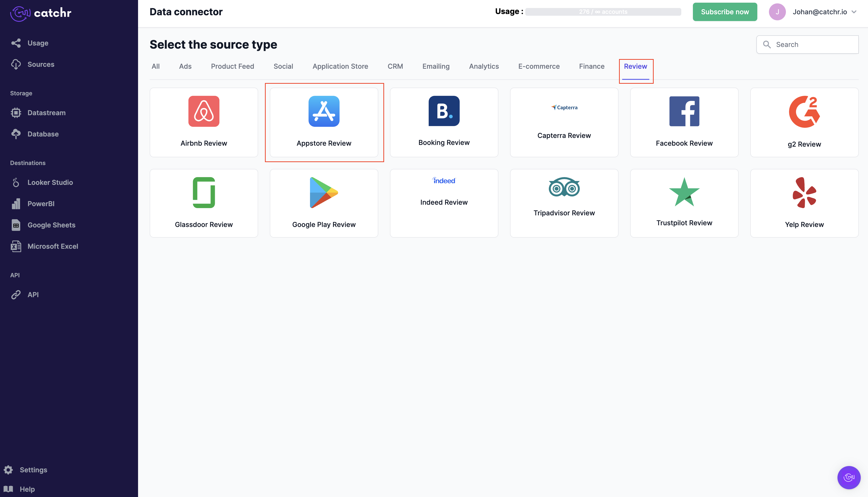The width and height of the screenshot is (868, 497).
Task: Open Sources in the sidebar
Action: pos(41,64)
